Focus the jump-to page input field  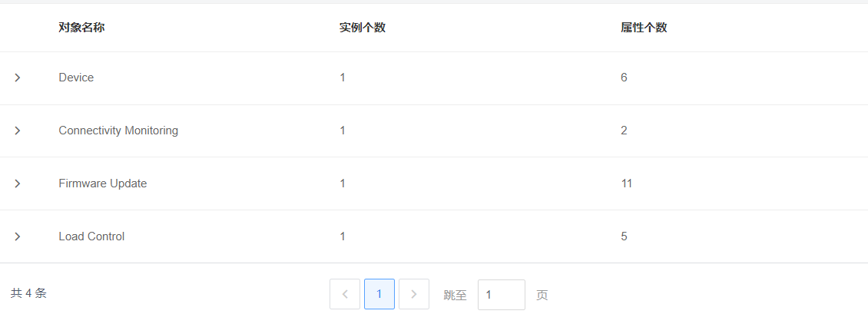(501, 295)
